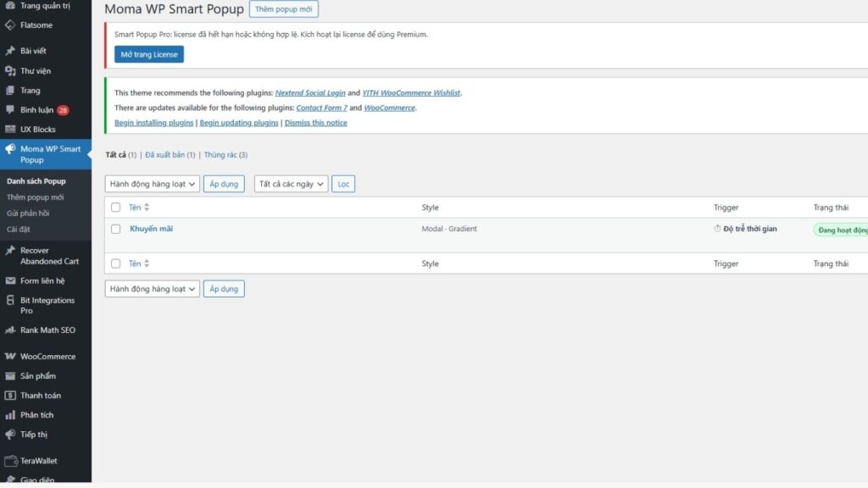Click the Đang hoạt động status badge
Screen dimensions: 868x488
point(842,230)
